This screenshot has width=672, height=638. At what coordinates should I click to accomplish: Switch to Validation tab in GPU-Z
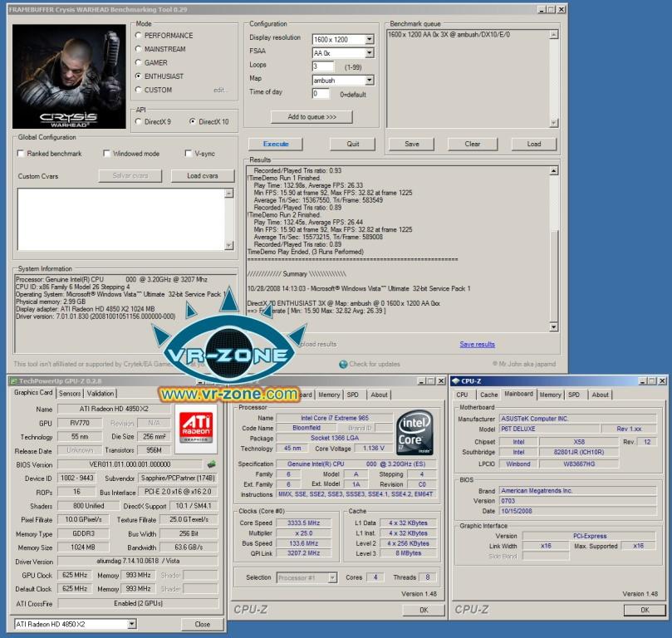tap(101, 393)
